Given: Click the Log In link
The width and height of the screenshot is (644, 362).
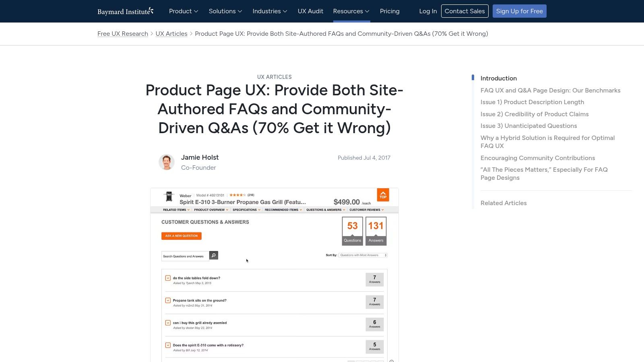Looking at the screenshot, I should click(x=428, y=11).
